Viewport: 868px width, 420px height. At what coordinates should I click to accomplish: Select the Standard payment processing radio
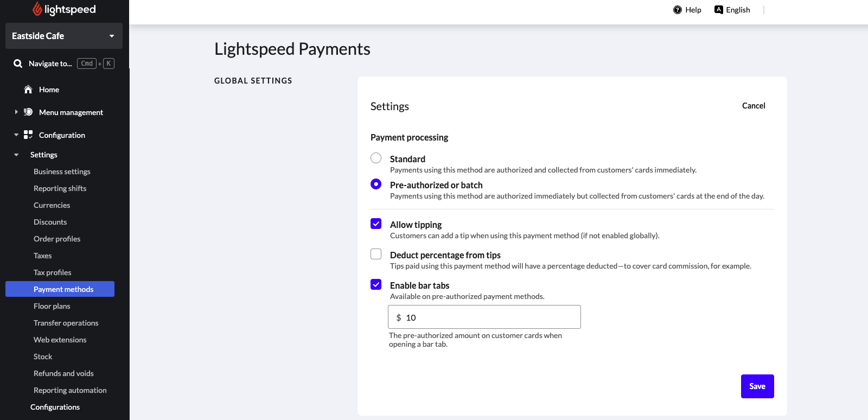pyautogui.click(x=376, y=158)
